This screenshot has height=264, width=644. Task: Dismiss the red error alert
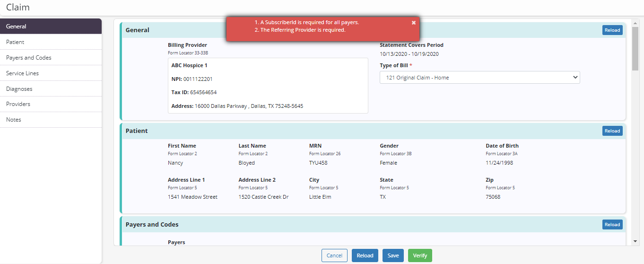click(414, 23)
